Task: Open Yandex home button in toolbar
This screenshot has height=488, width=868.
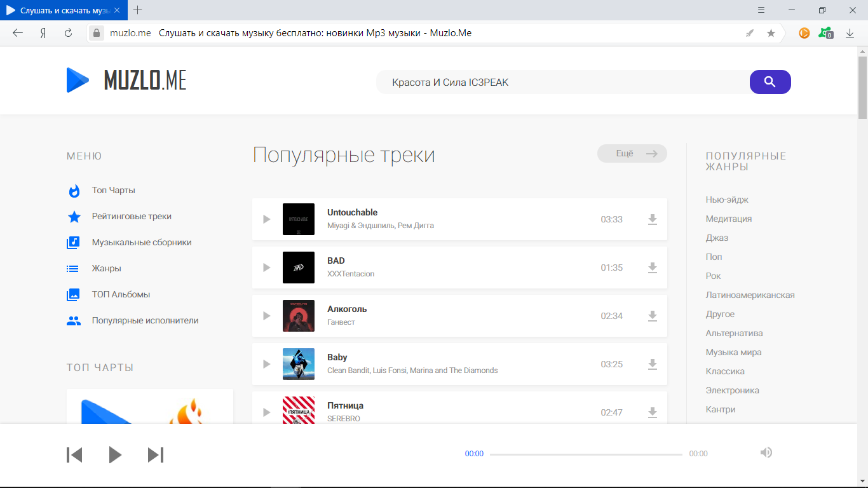Action: point(43,33)
